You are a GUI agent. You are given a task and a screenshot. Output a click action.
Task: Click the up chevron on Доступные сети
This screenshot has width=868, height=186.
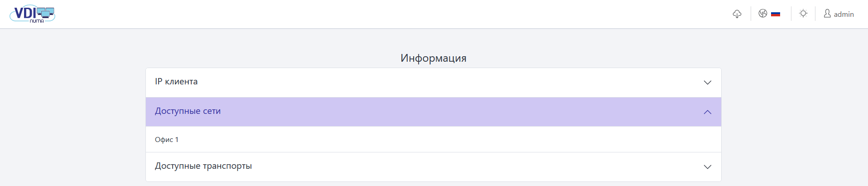[707, 112]
